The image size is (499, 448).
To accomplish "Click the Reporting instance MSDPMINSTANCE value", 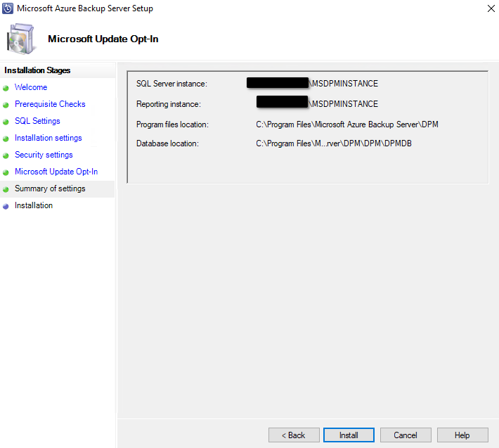I will [344, 104].
